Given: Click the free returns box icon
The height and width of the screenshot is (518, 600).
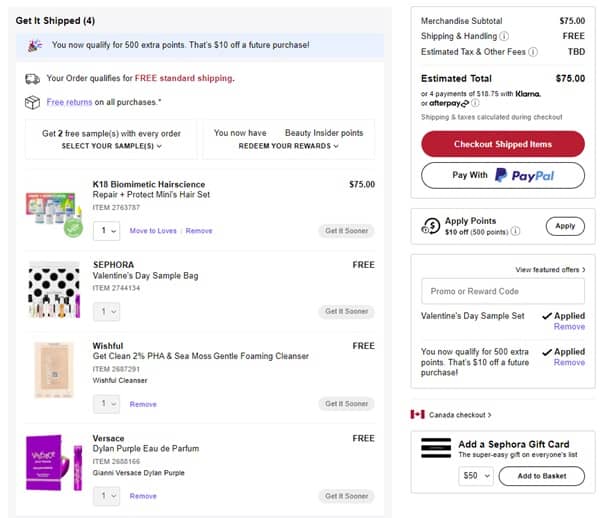Looking at the screenshot, I should pos(33,102).
